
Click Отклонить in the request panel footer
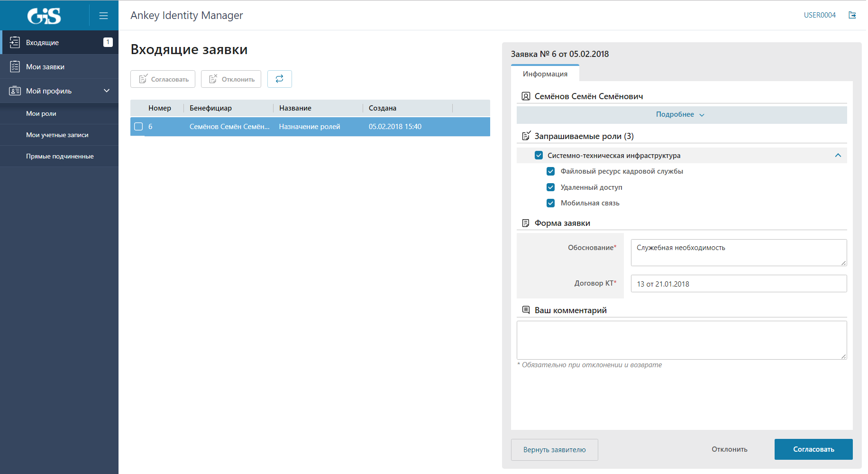(730, 449)
